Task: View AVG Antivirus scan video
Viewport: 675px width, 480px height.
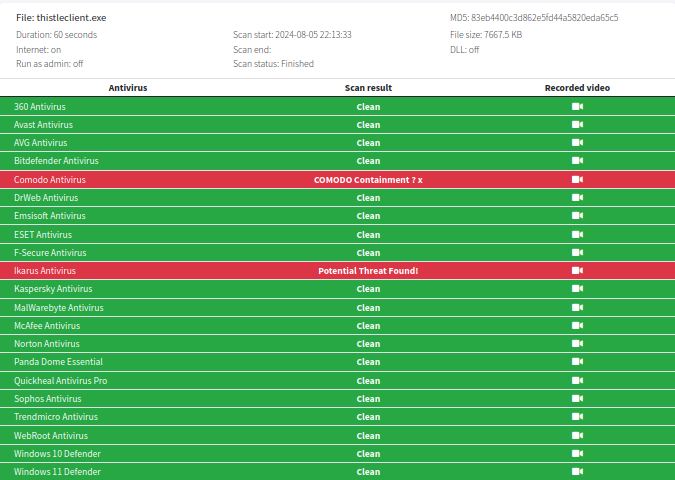Action: click(x=577, y=142)
